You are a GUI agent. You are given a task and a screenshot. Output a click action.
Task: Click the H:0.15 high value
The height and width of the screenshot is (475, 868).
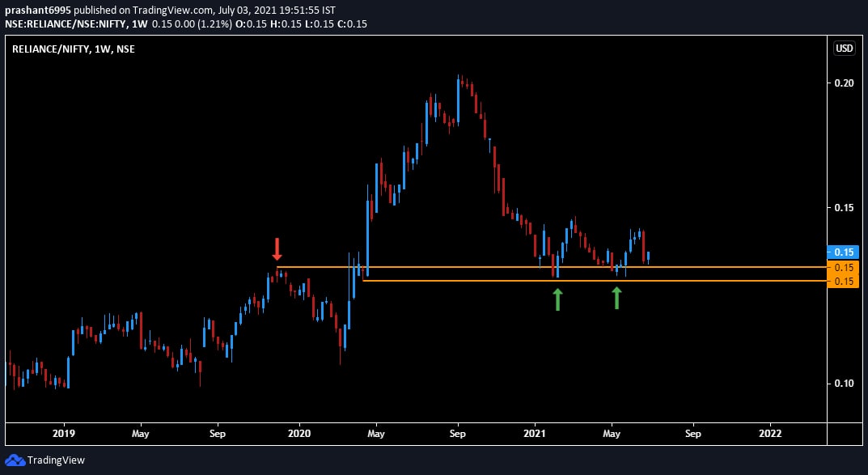click(x=286, y=23)
